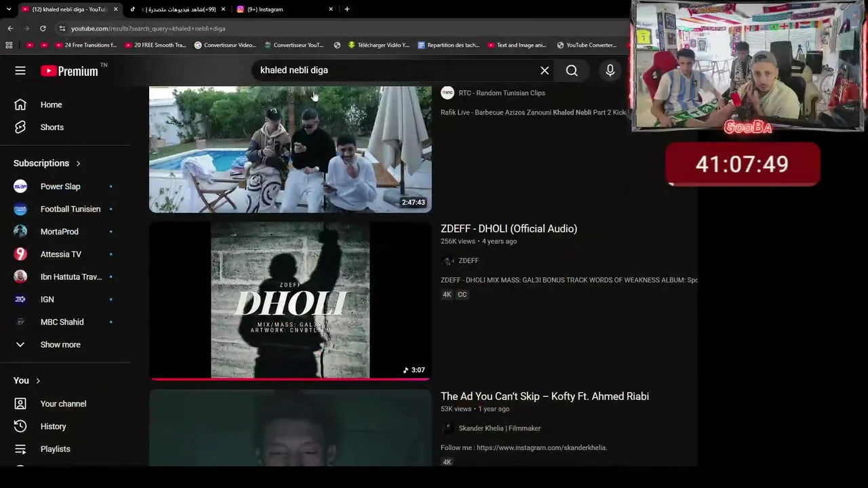
Task: Open the Télécharger Vidéo bookmark
Action: click(x=378, y=45)
